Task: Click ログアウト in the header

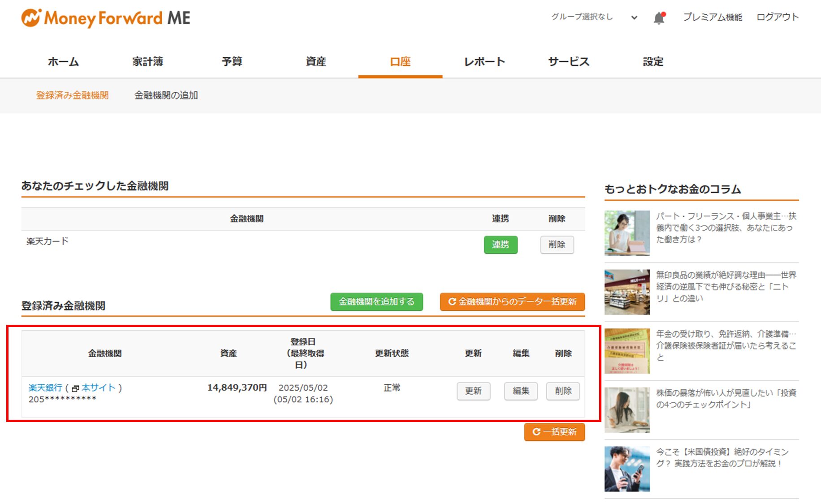Action: point(778,17)
